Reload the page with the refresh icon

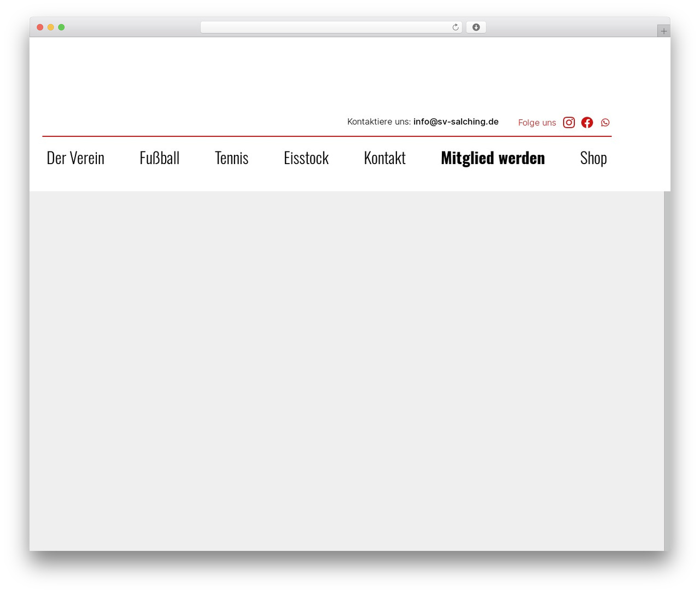455,27
